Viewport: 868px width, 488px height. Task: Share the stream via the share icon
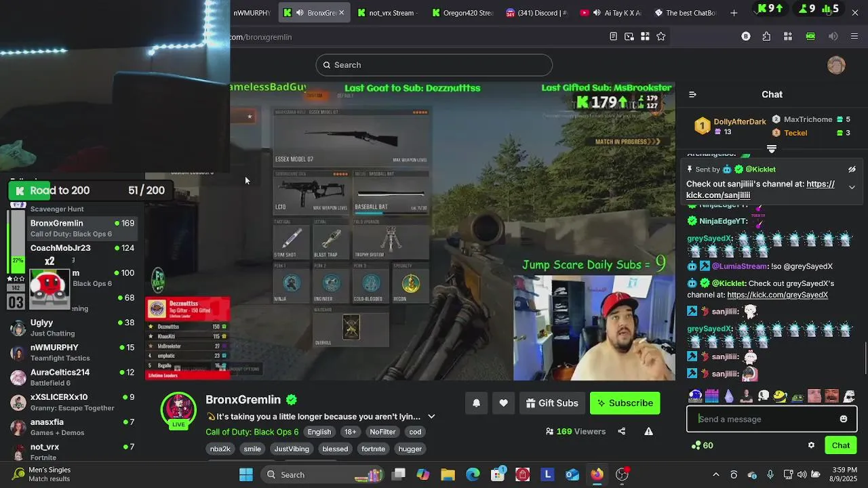pyautogui.click(x=621, y=431)
